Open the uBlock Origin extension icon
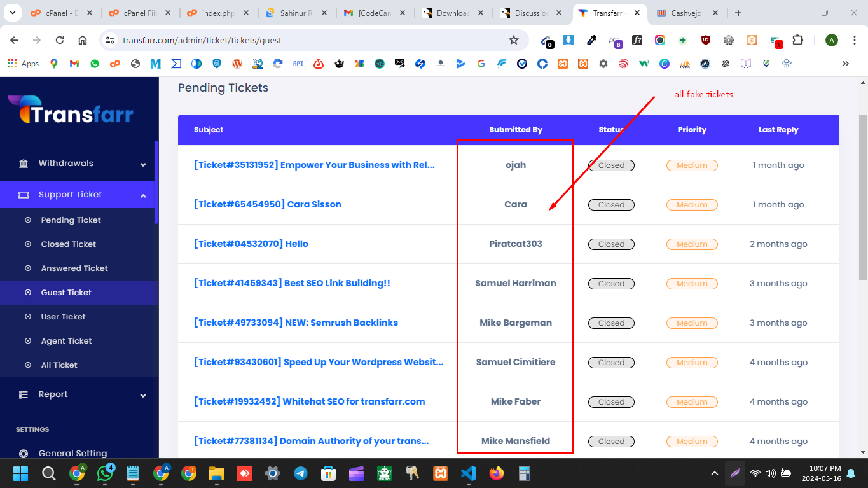This screenshot has height=488, width=868. point(705,40)
